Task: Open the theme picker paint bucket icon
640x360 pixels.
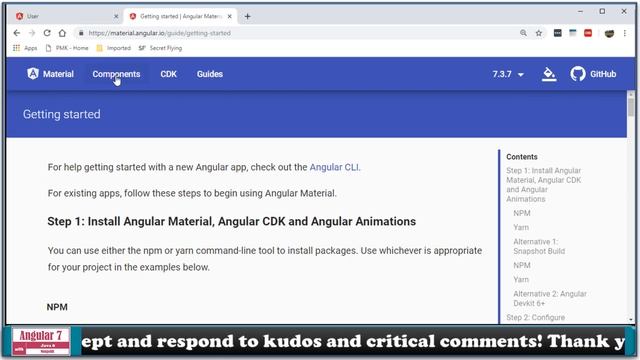Action: (549, 74)
